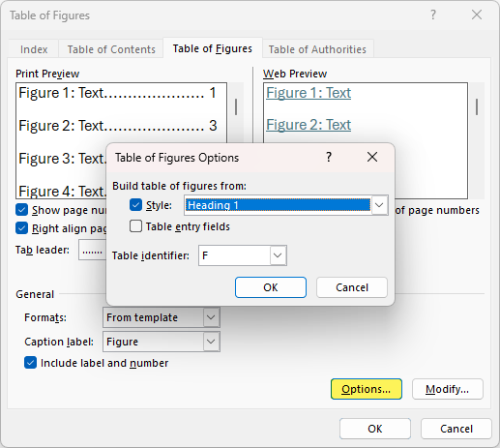Click Figure 1: Text entry in Print Preview
The height and width of the screenshot is (448, 500).
[118, 93]
